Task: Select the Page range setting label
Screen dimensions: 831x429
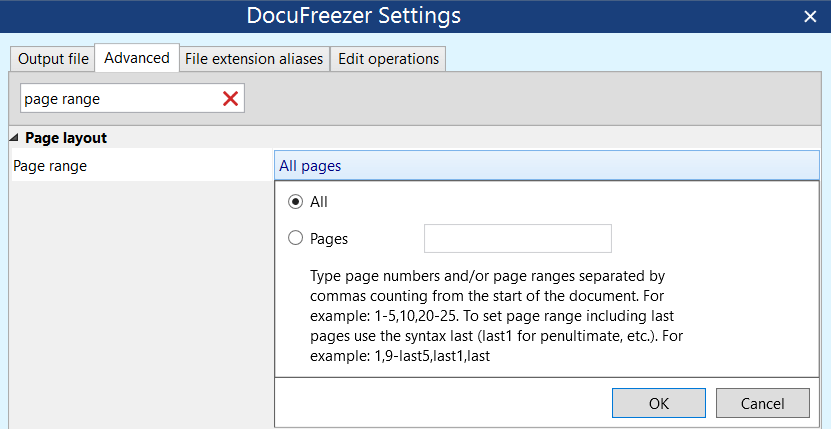Action: click(x=50, y=166)
